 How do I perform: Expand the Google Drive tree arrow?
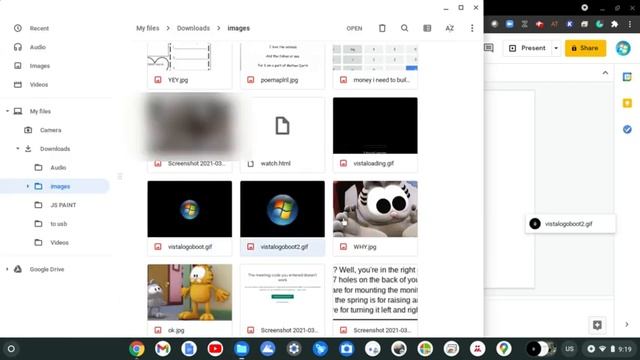(x=7, y=269)
